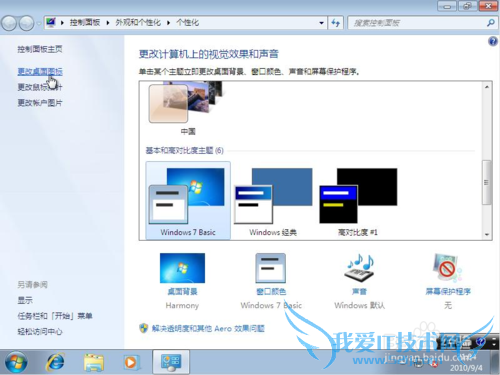Click the Forward navigation arrow button
The image size is (500, 375).
[27, 23]
